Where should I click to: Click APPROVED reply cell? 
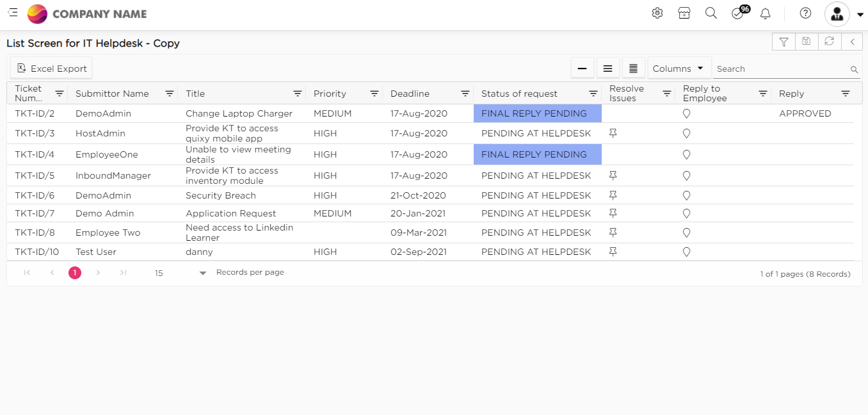pos(805,113)
